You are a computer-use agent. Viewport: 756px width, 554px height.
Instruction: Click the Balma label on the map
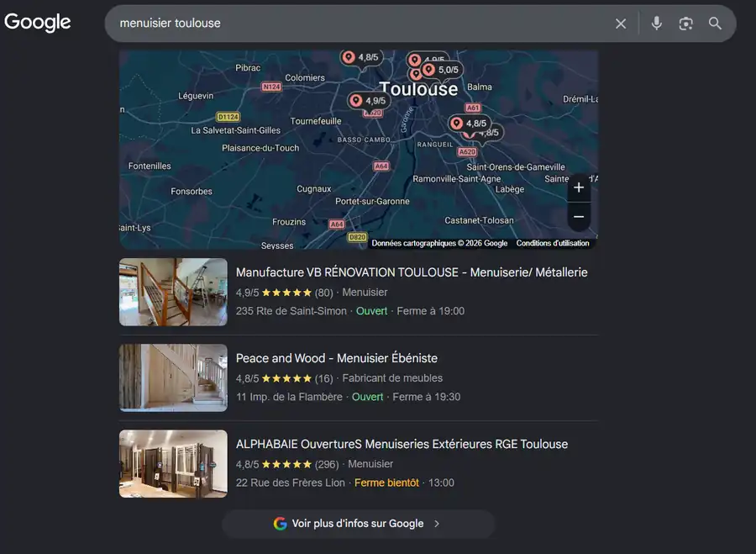pyautogui.click(x=480, y=87)
